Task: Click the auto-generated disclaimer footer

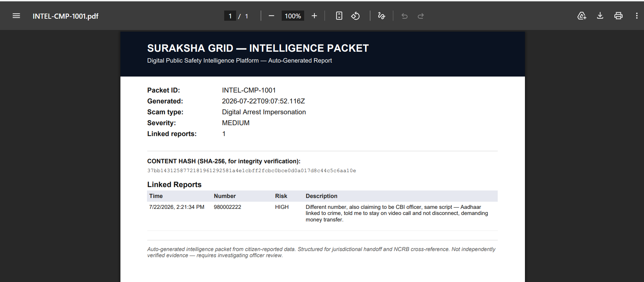Action: [321, 252]
